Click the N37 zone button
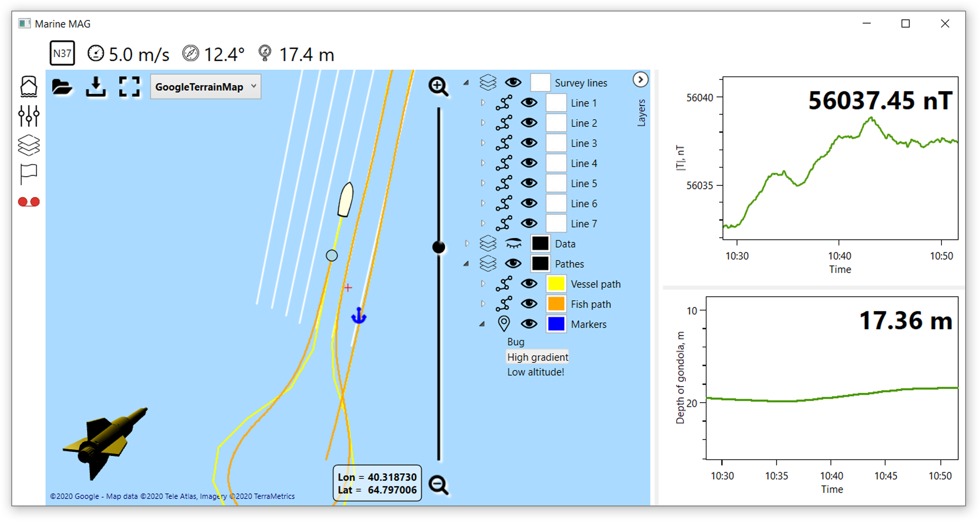980x521 pixels. point(62,53)
